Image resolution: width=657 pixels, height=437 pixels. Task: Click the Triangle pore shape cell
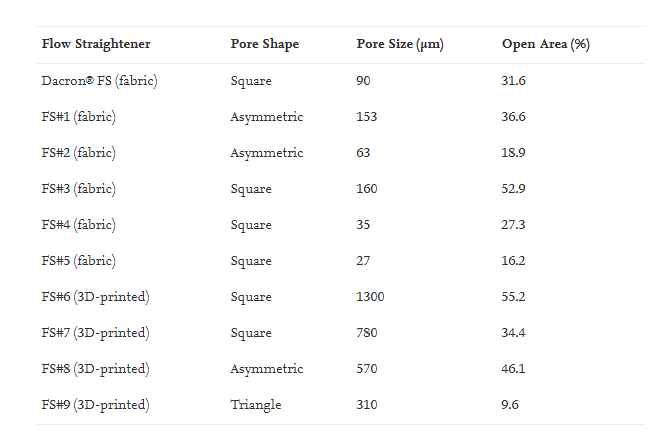coord(255,405)
